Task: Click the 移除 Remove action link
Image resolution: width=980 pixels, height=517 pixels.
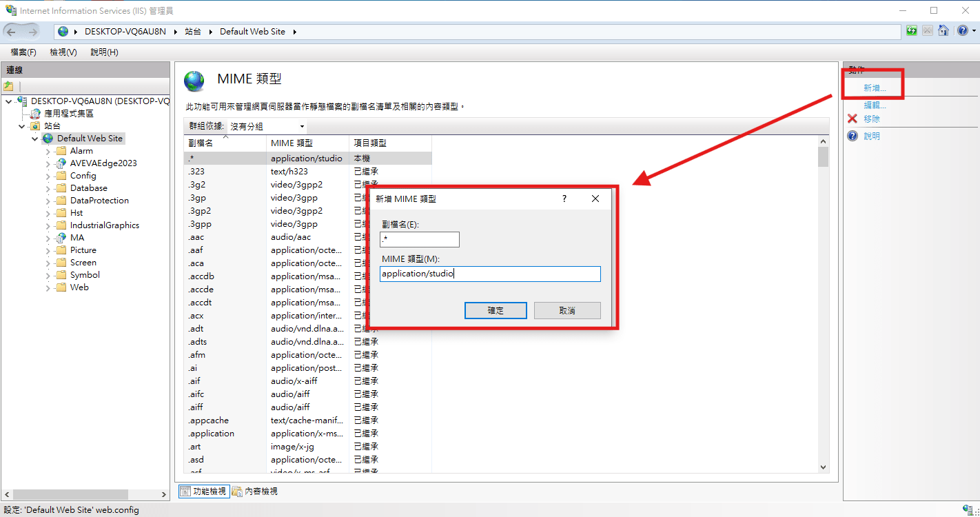Action: [x=872, y=119]
